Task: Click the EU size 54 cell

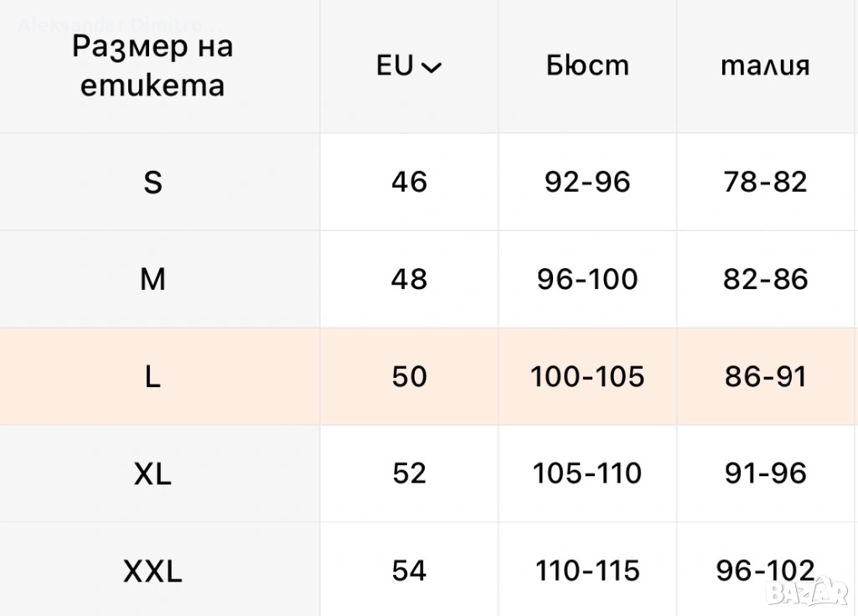Action: pos(409,571)
